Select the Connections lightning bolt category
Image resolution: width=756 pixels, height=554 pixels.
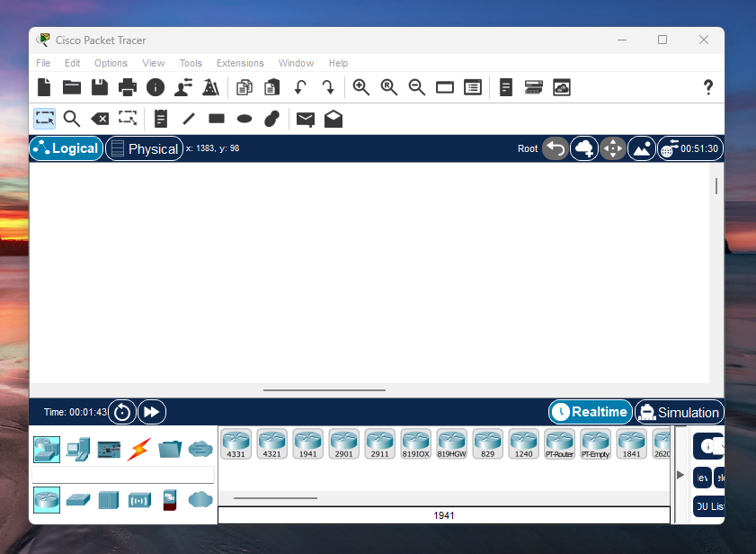(x=138, y=448)
